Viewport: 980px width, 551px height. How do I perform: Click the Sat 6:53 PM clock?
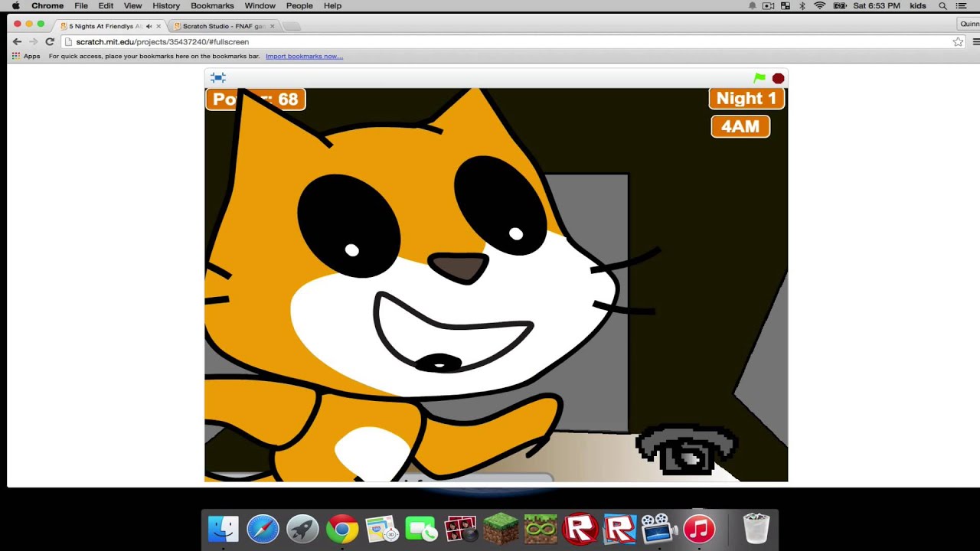click(878, 5)
